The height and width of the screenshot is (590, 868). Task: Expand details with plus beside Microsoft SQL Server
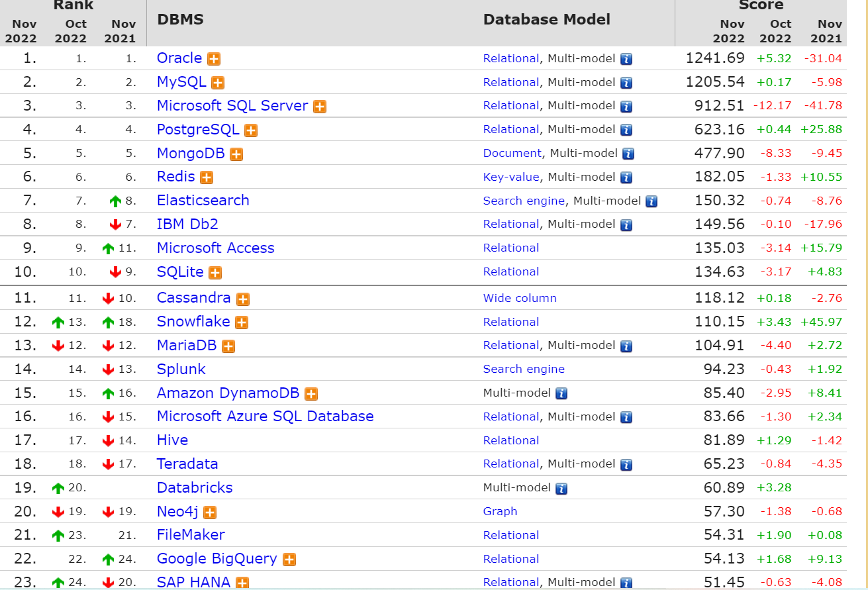tap(320, 107)
